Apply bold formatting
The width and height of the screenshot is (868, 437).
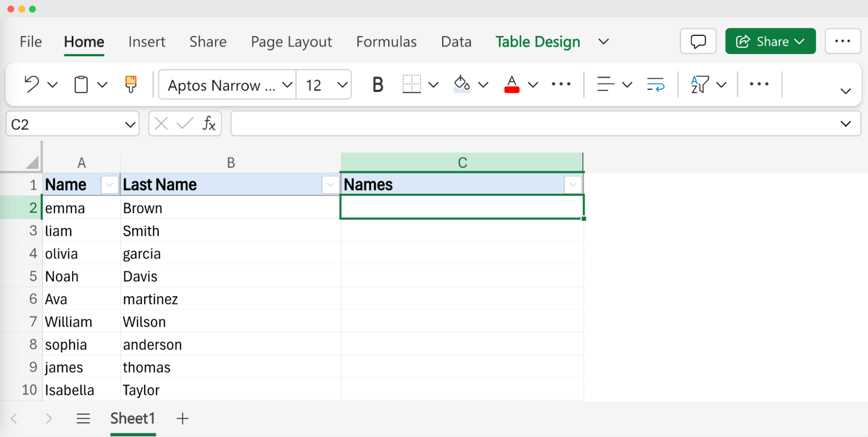pyautogui.click(x=378, y=84)
